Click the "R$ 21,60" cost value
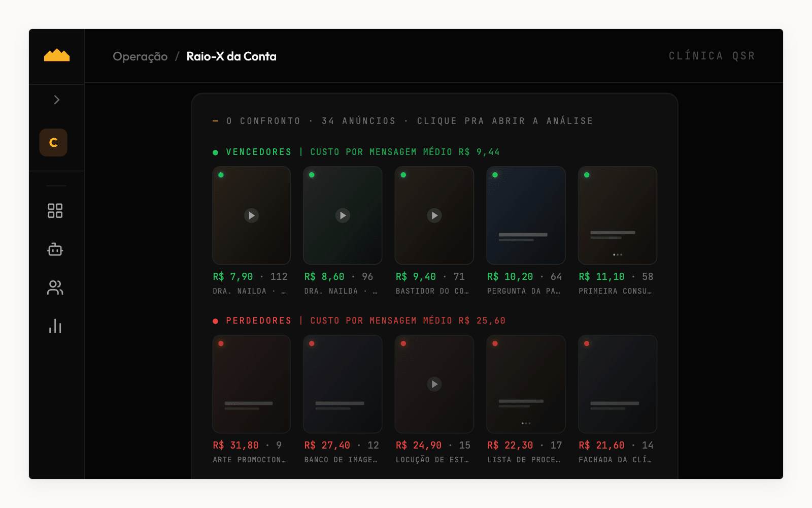The image size is (812, 508). [x=602, y=445]
